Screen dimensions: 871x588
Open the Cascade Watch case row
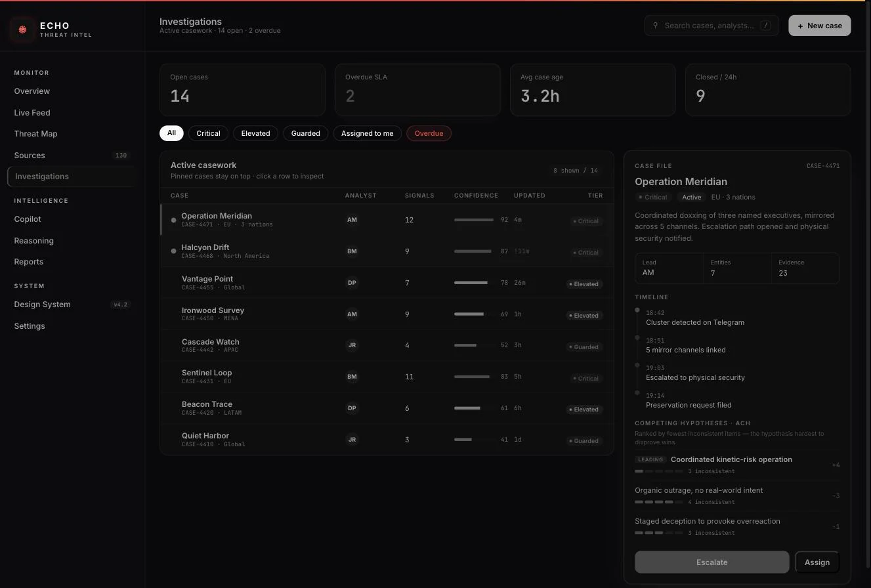coord(387,345)
